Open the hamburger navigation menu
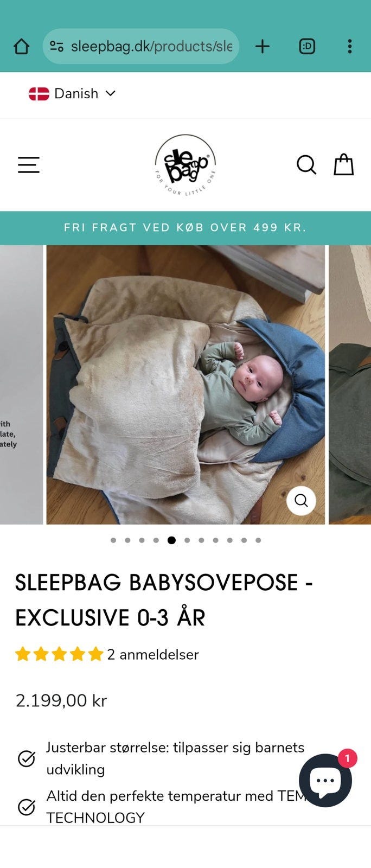Image resolution: width=371 pixels, height=868 pixels. pos(29,165)
